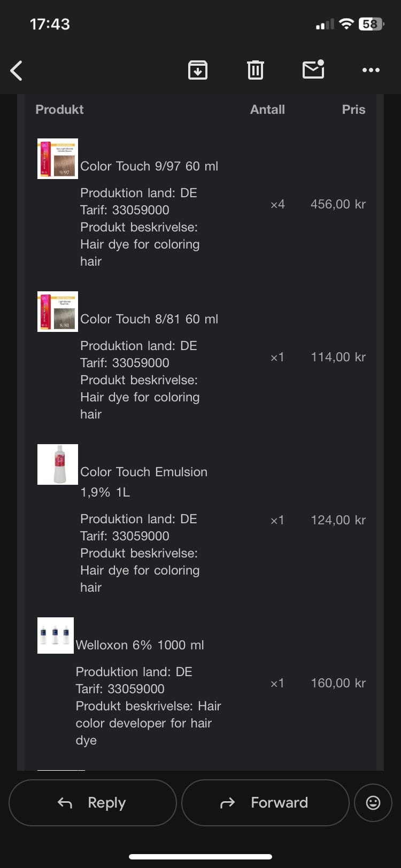Viewport: 401px width, 868px height.
Task: Tap the battery indicator in status bar
Action: 372,24
